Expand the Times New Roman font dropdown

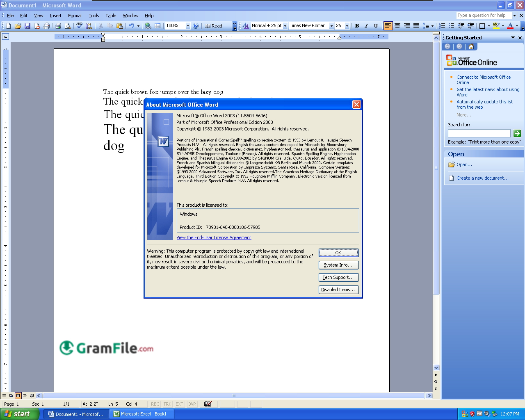click(x=331, y=26)
